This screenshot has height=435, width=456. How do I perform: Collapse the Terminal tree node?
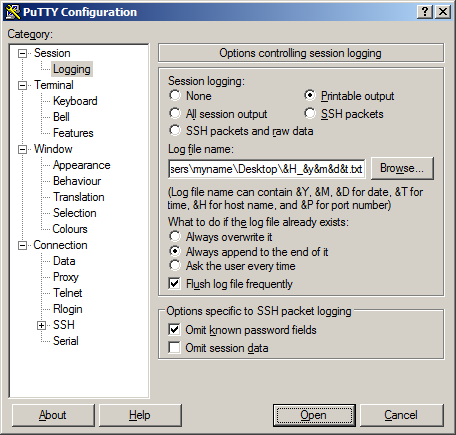pos(22,85)
